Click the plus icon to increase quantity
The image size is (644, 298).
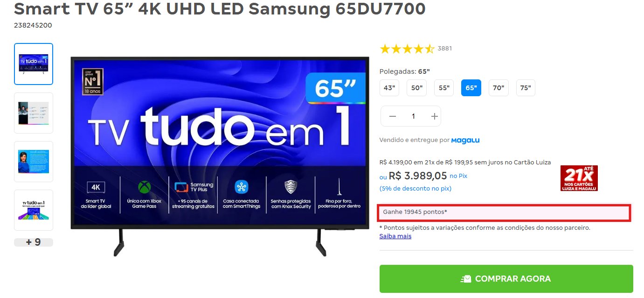coord(435,116)
